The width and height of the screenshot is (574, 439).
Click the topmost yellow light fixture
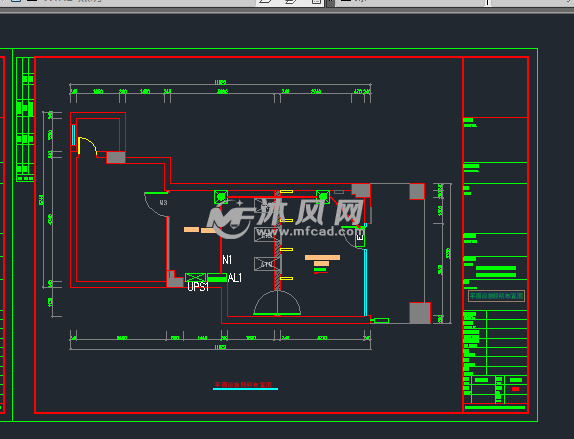[286, 191]
